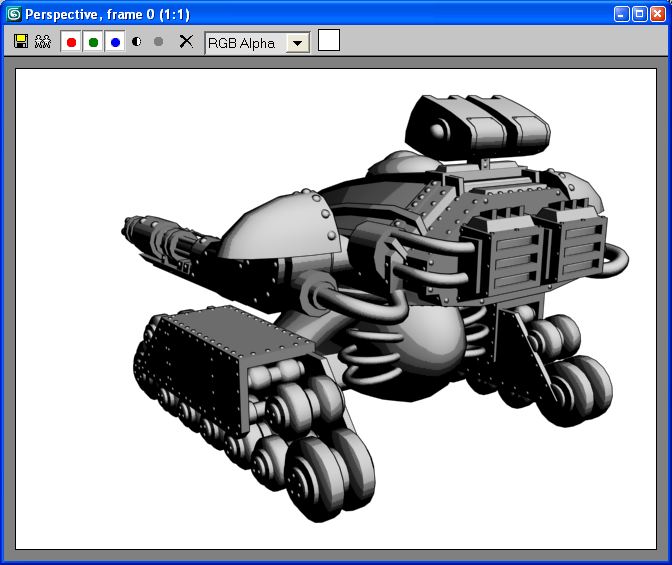Close the Perspective frame window
672x565 pixels.
(658, 14)
